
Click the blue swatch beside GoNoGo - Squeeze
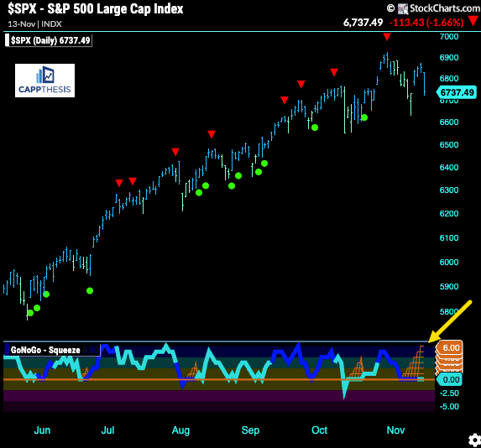coord(7,350)
